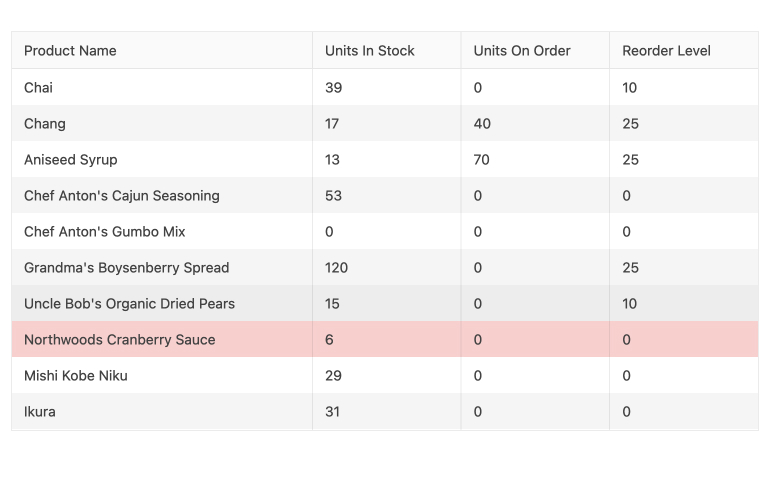Click units in stock value 31
The width and height of the screenshot is (770, 491).
tap(332, 411)
